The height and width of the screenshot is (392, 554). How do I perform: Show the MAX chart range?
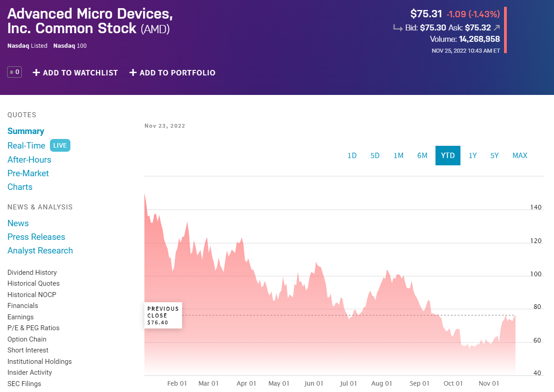point(520,155)
